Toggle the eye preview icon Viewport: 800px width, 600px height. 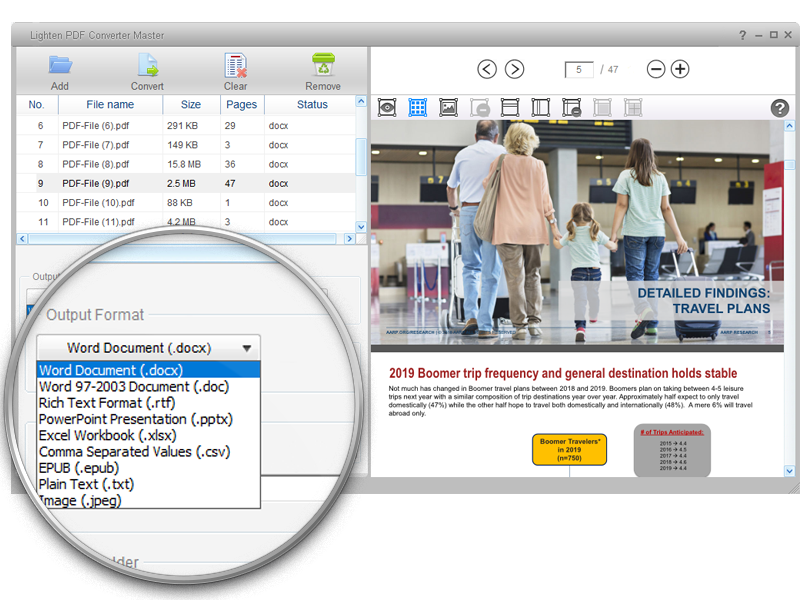pyautogui.click(x=387, y=108)
